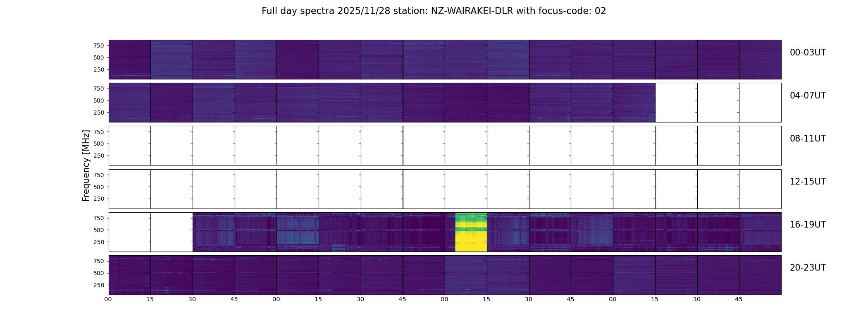868x331 pixels.
Task: Click the first empty panel in the 08-11UT row
Action: tap(130, 146)
